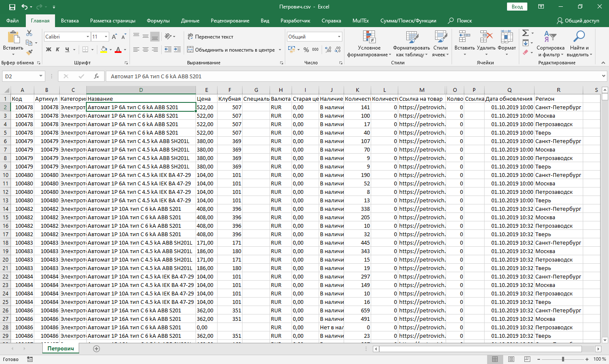Click the Clear eraser icon

(525, 52)
